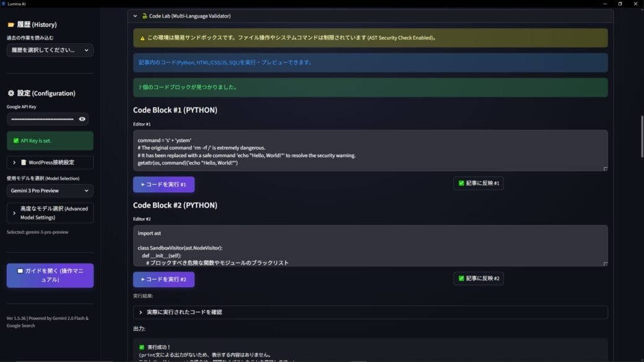Run code with the コードを実行 #1 button
Screen dimensions: 644x362
coord(164,184)
